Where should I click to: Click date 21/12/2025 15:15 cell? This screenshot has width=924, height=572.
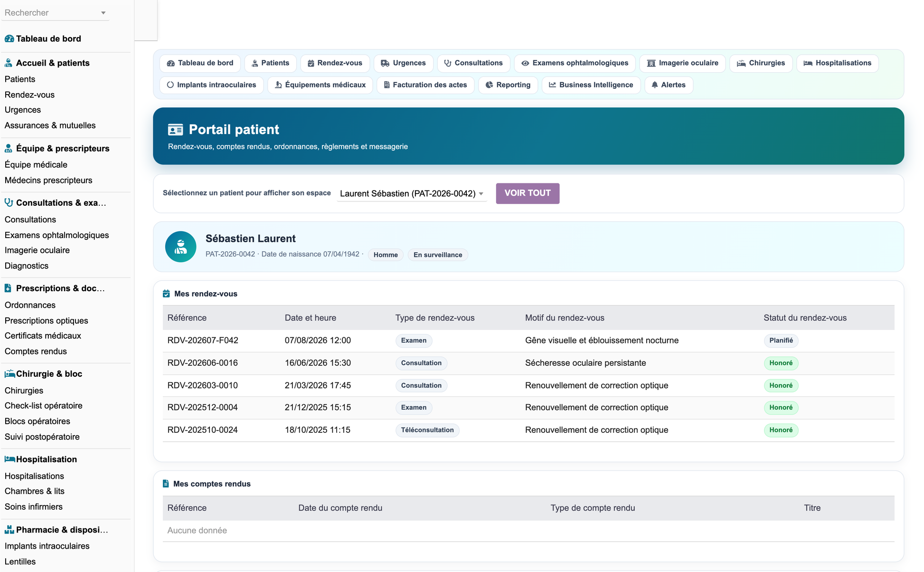[x=318, y=408]
